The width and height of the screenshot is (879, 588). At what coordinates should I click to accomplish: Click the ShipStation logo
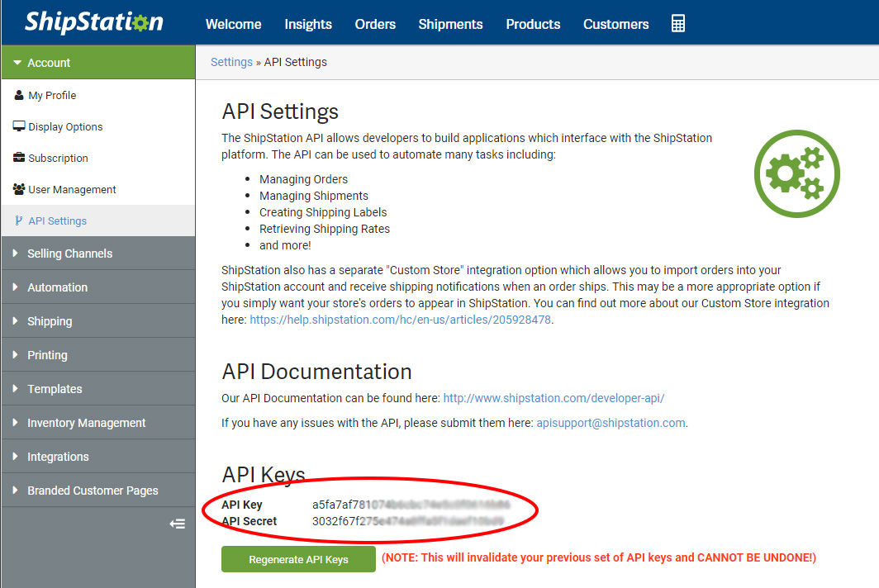94,21
